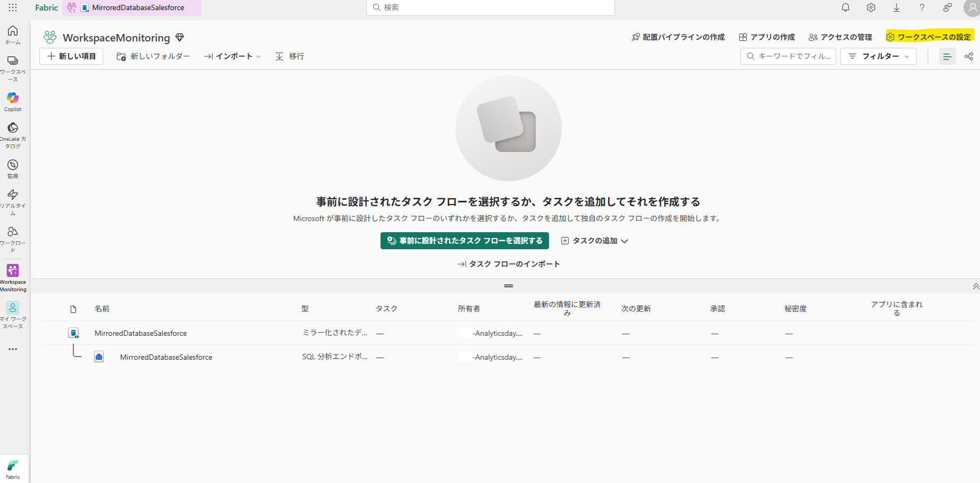The image size is (980, 483).
Task: Click the SQL analytics endpoint item icon
Action: [99, 357]
